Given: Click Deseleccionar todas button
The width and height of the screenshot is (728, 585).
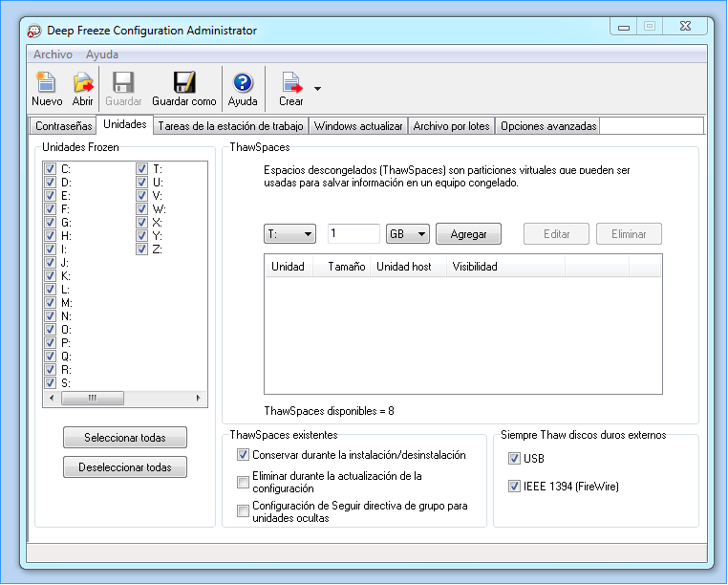Looking at the screenshot, I should click(125, 467).
